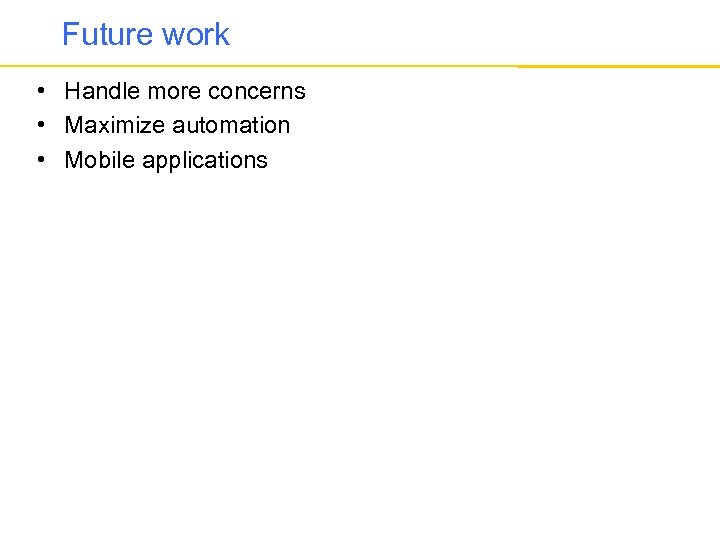720x540 pixels.
Task: Click the word "concerns" in first bullet
Action: 257,91
